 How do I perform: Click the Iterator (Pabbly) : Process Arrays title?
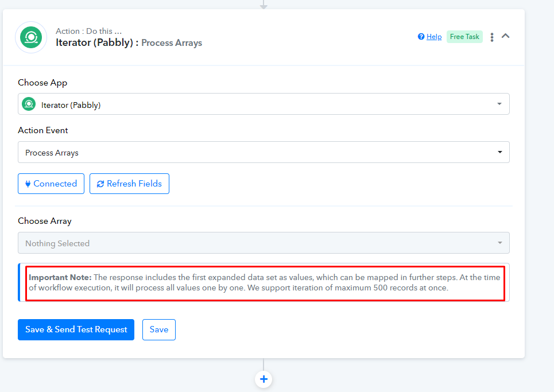(x=129, y=42)
